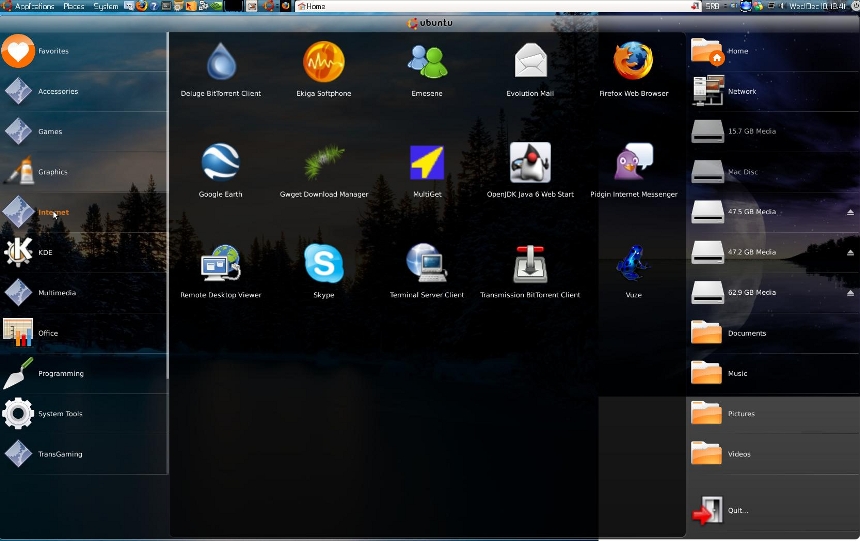Open the Mac Disc drive

click(x=773, y=172)
